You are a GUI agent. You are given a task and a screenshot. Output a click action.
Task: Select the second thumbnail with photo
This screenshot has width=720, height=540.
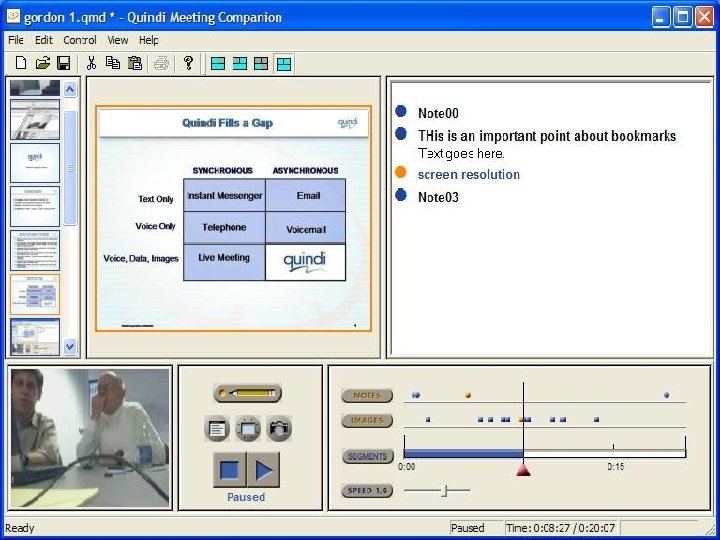tap(35, 120)
